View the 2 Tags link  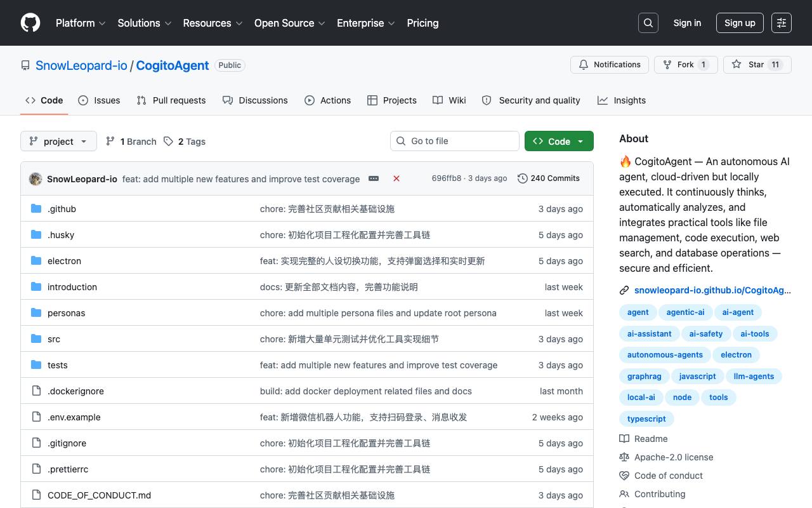[185, 142]
